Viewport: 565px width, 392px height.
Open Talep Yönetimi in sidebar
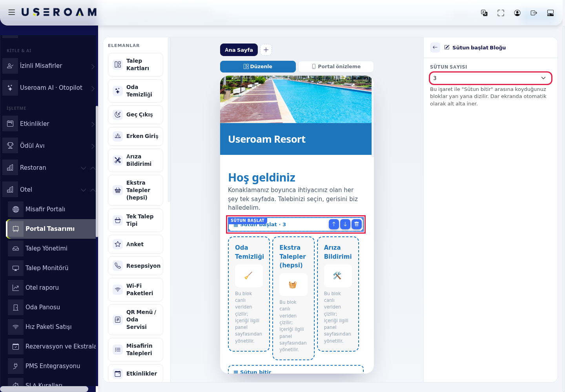point(52,248)
